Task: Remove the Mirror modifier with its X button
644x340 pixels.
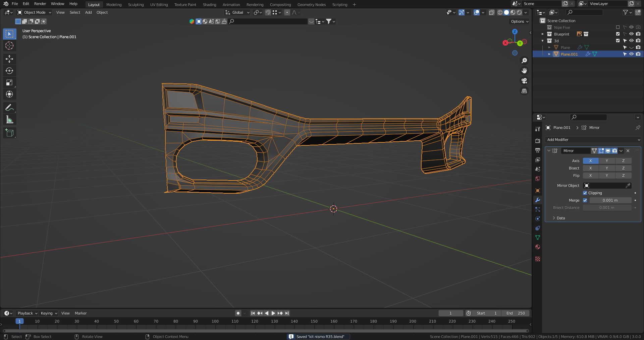Action: tap(628, 151)
